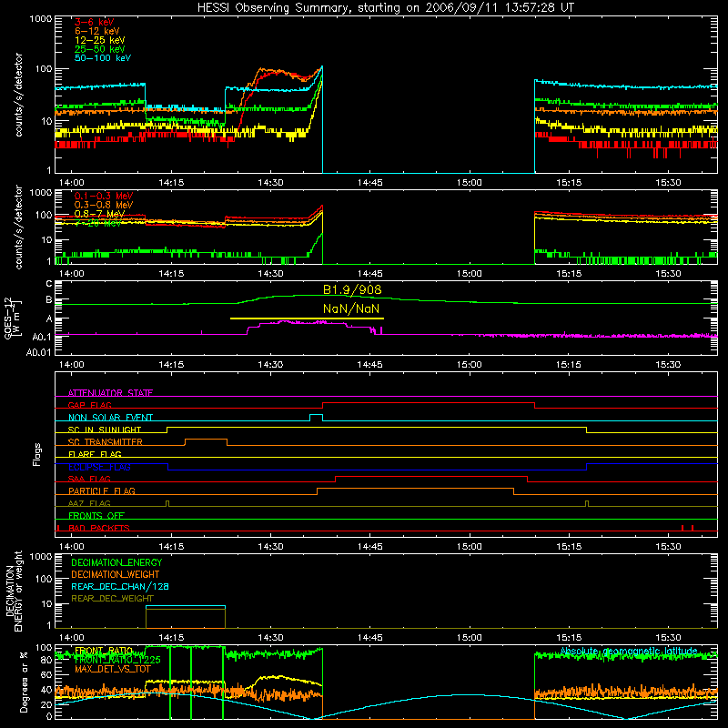Image resolution: width=728 pixels, height=728 pixels.
Task: Click the vertical Flags axis title
Action: tap(37, 454)
